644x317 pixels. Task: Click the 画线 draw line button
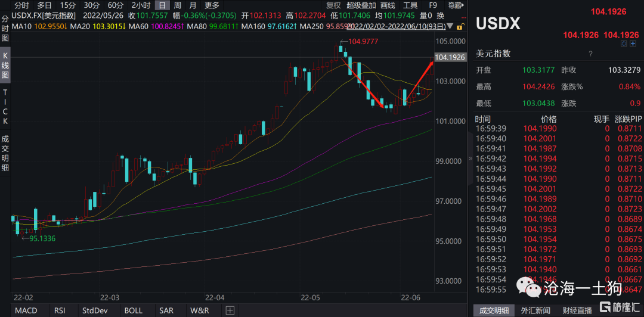[x=388, y=5]
